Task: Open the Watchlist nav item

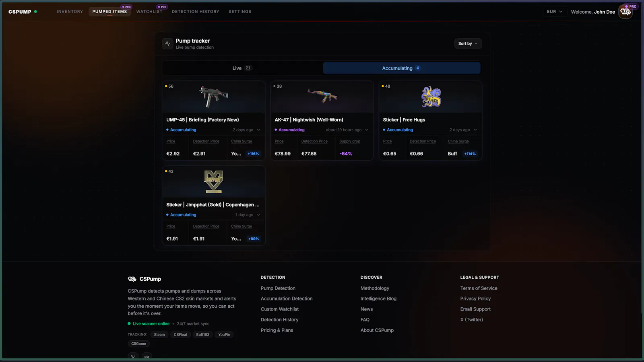Action: click(x=149, y=12)
